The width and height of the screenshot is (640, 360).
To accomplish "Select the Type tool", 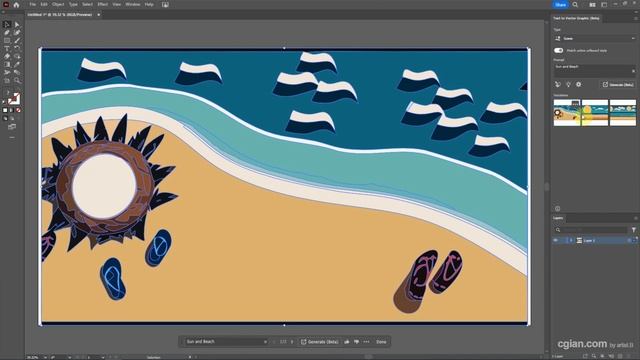I will click(7, 49).
